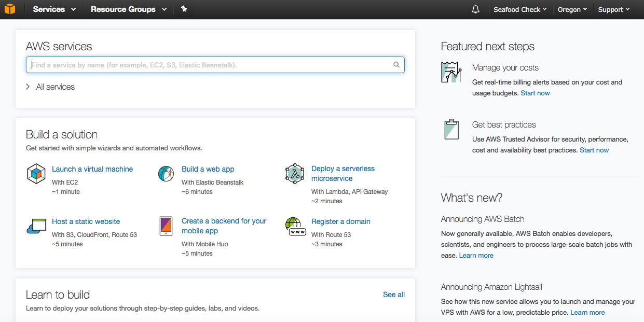Click the AWS orange cube logo
This screenshot has width=644, height=322.
coord(9,9)
